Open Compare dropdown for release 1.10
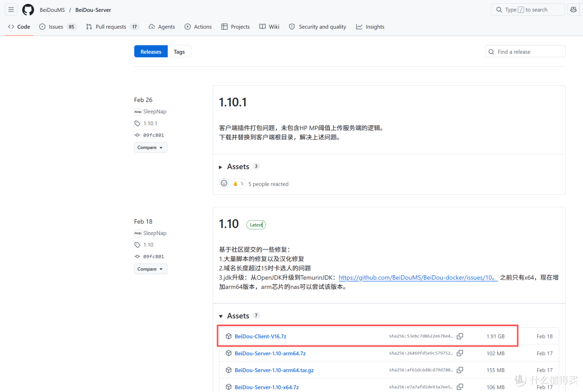583x392 pixels. 151,269
